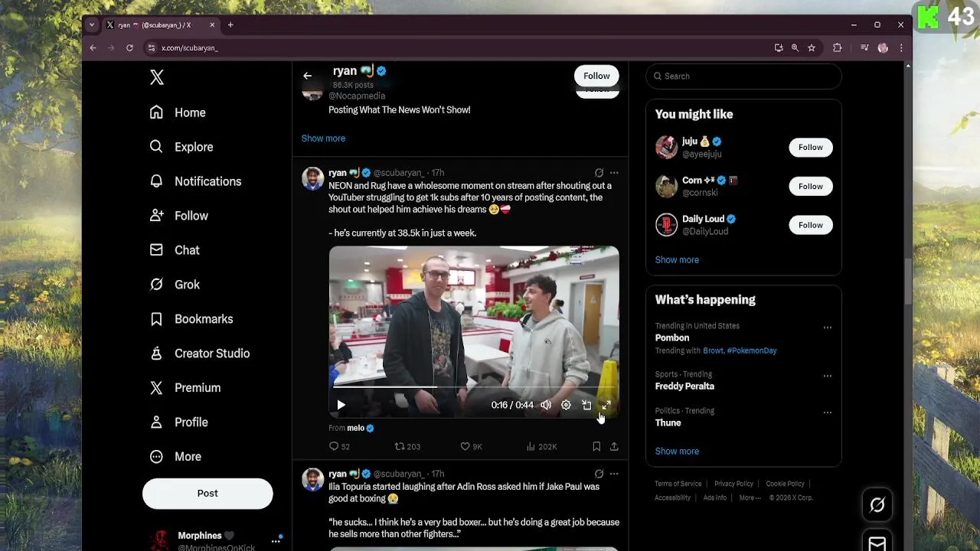This screenshot has width=980, height=551.
Task: Go back in Chrome
Action: click(x=93, y=48)
